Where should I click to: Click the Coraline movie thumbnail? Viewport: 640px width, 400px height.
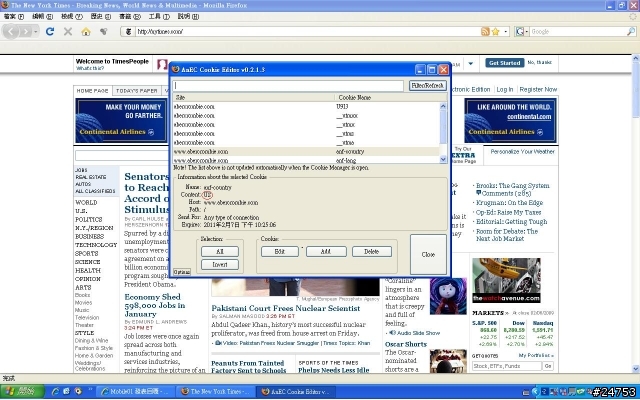pyautogui.click(x=448, y=296)
